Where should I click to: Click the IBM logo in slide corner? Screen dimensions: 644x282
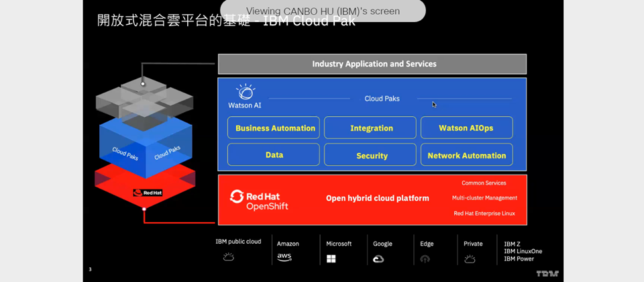click(547, 274)
